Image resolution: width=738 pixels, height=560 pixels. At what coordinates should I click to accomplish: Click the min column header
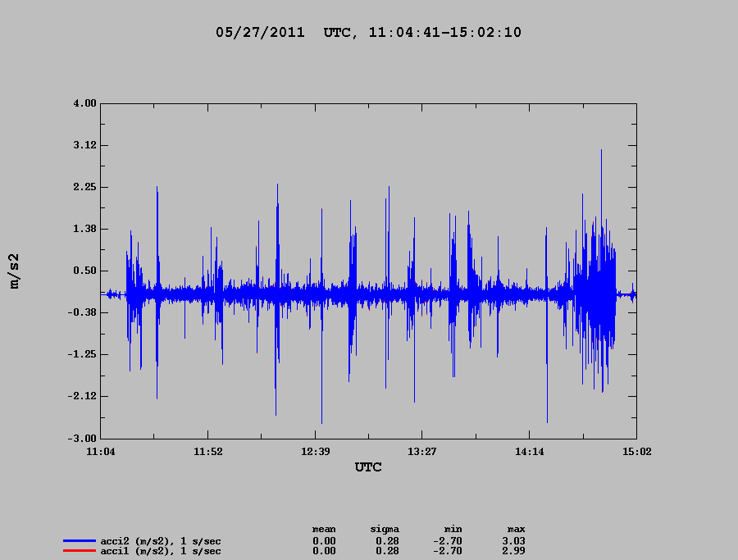[x=453, y=530]
